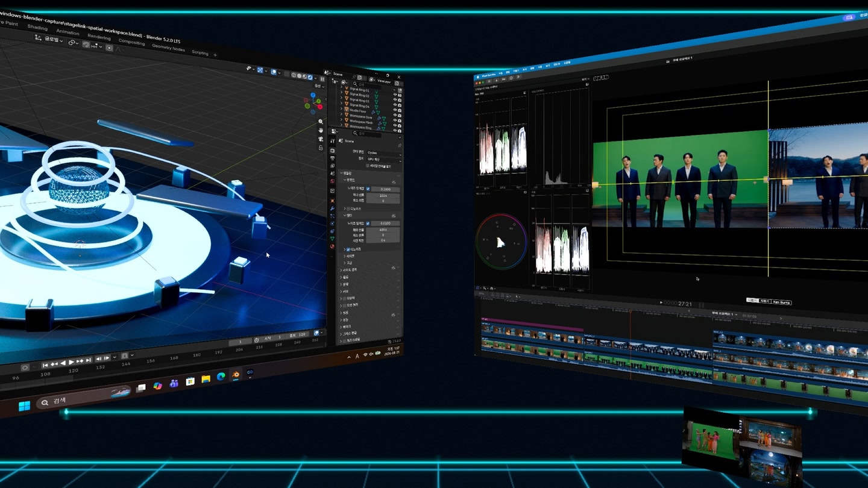The height and width of the screenshot is (488, 868).
Task: Click the Windows Start button
Action: [x=24, y=406]
